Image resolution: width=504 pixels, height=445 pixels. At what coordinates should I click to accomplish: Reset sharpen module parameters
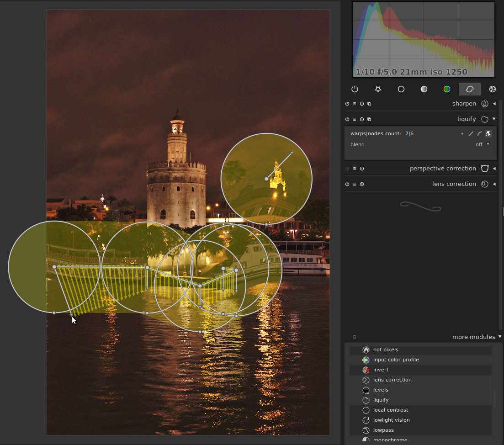pos(362,104)
